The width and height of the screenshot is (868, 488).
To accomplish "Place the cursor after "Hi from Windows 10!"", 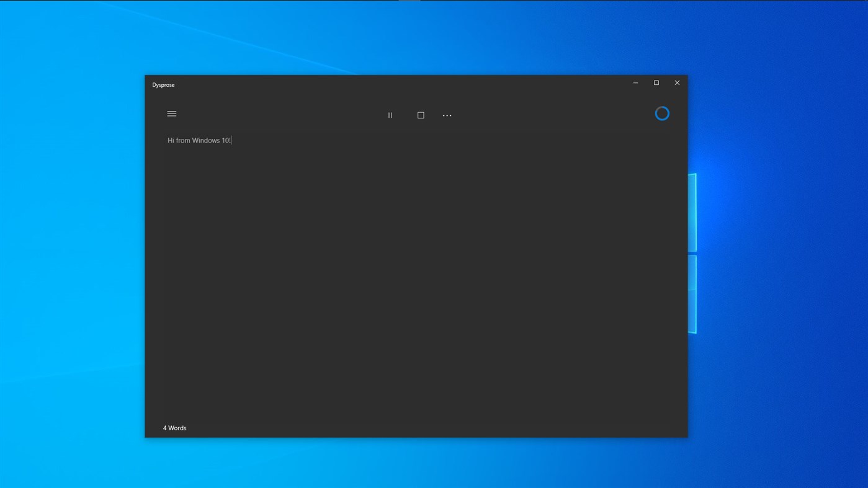I will (231, 140).
